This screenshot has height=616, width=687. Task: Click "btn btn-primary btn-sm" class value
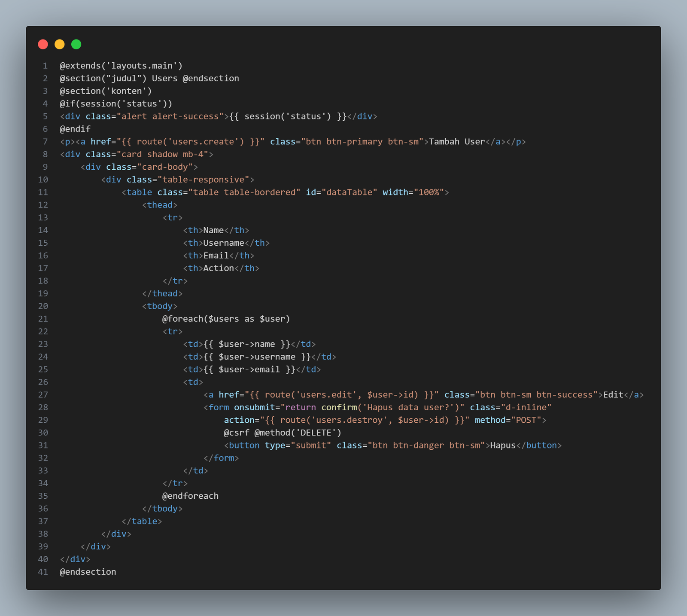[x=362, y=142]
